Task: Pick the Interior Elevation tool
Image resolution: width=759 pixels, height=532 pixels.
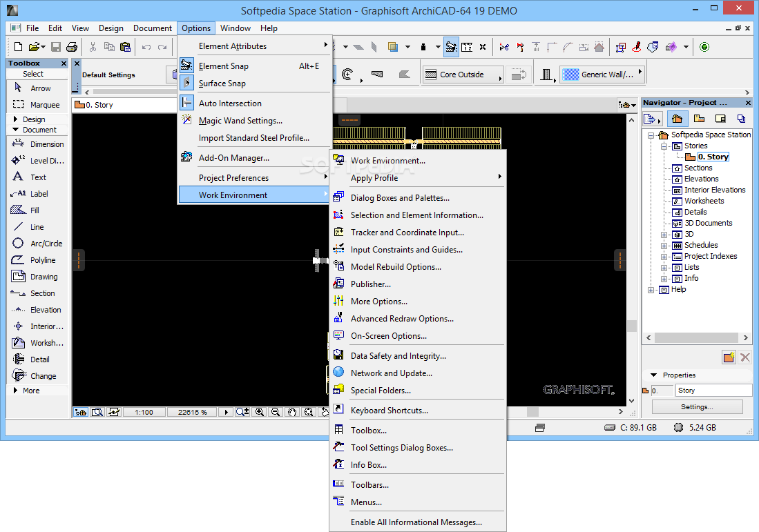Action: pos(37,326)
